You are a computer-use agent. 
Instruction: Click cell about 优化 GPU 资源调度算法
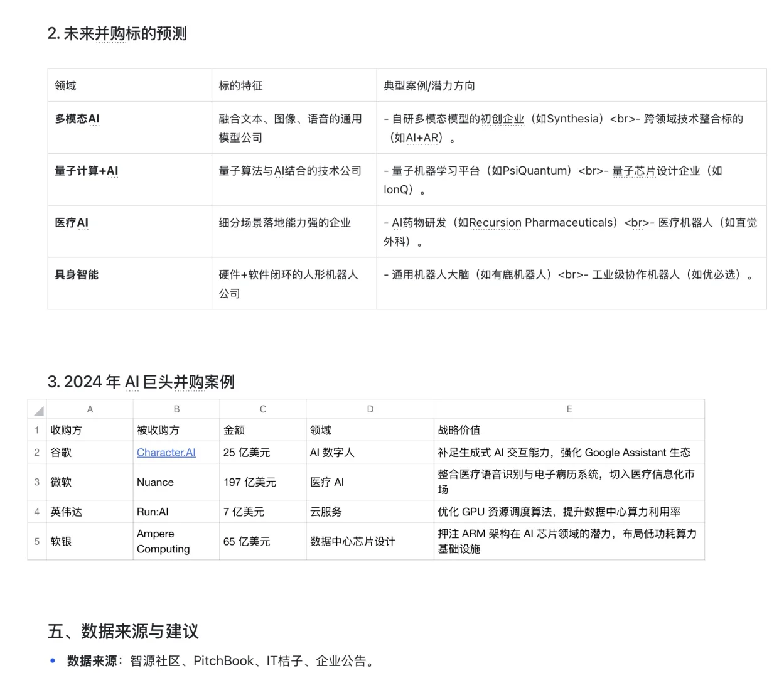tap(569, 512)
